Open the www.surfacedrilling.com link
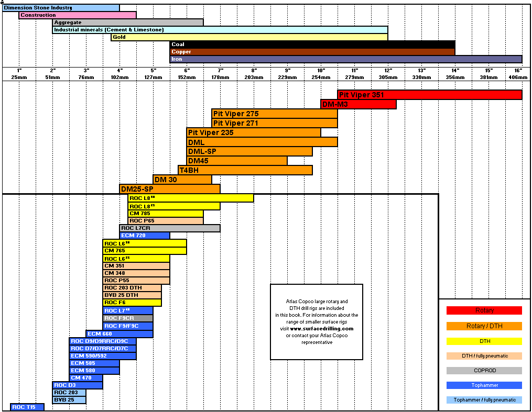The width and height of the screenshot is (532, 412). pos(322,329)
